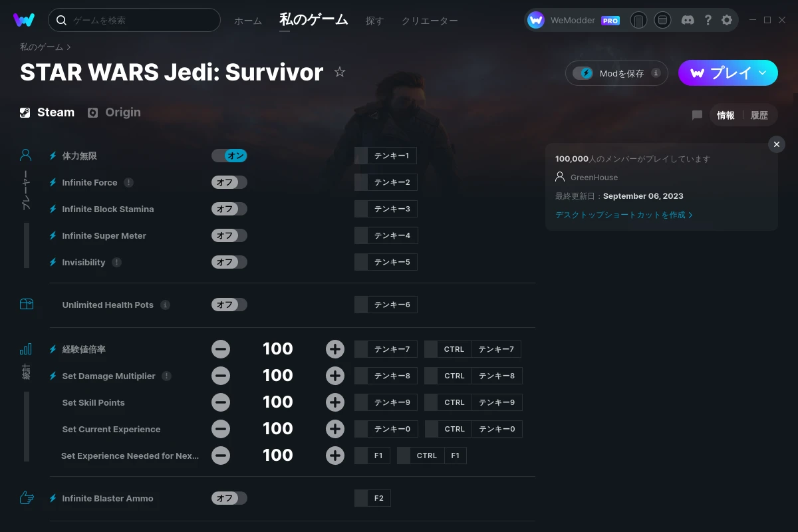Enable Infinite Super Meter toggle
798x532 pixels.
click(229, 235)
